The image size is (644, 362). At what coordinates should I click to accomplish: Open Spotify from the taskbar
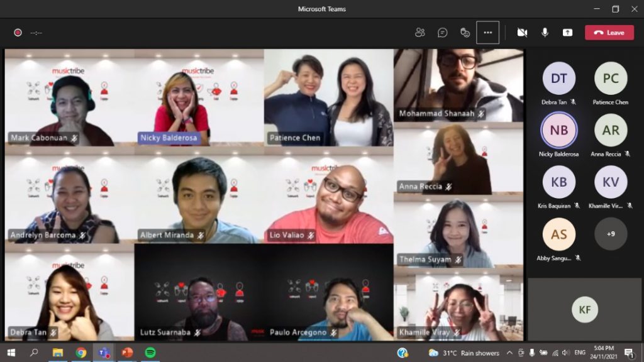150,353
